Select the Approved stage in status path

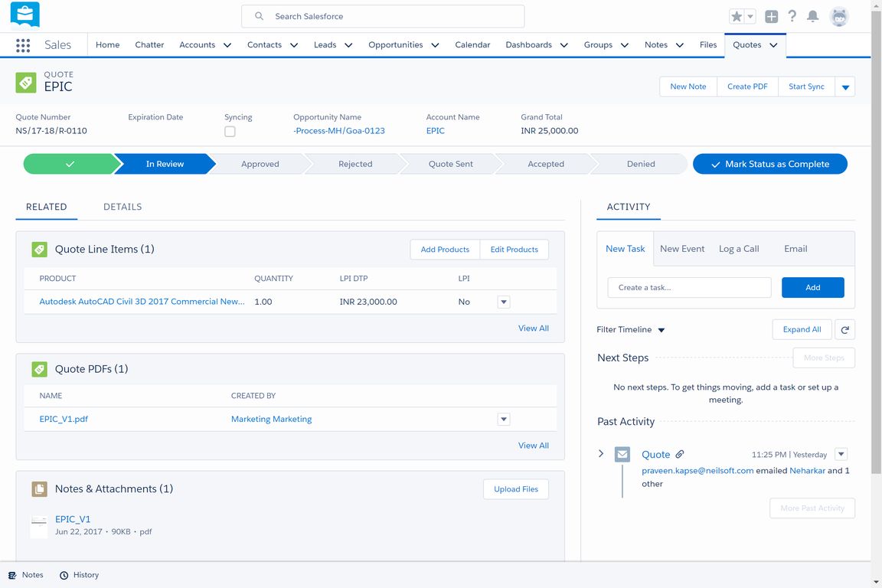click(x=260, y=164)
